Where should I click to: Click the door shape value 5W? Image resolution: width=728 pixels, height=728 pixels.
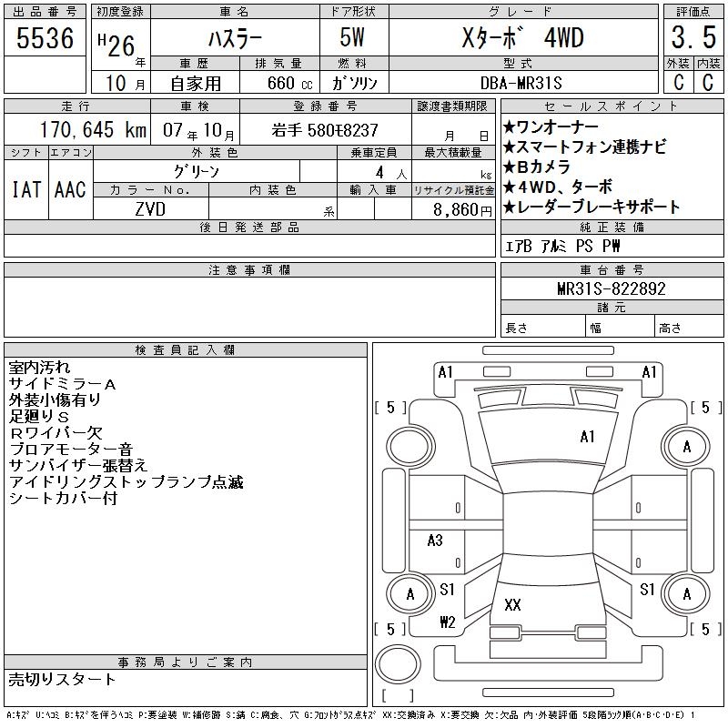click(x=352, y=37)
